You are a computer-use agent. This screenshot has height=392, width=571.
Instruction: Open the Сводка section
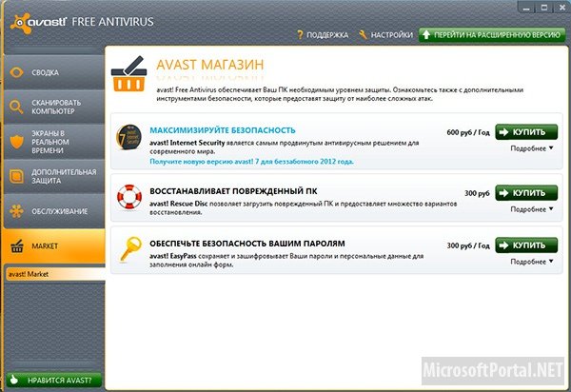coord(54,72)
